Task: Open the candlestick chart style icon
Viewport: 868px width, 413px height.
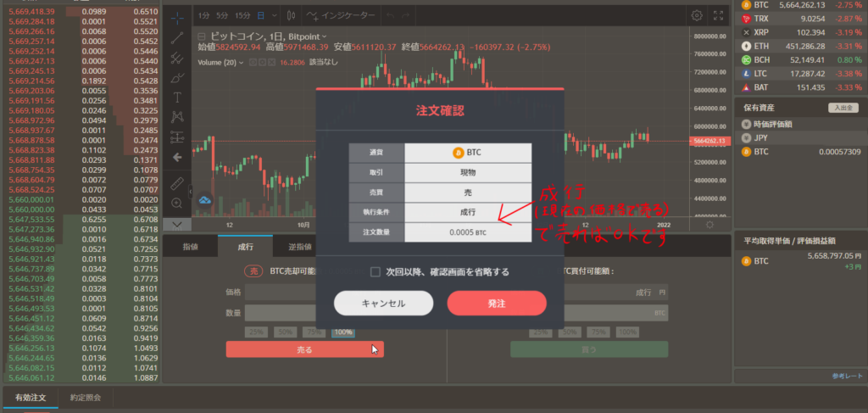Action: point(292,15)
